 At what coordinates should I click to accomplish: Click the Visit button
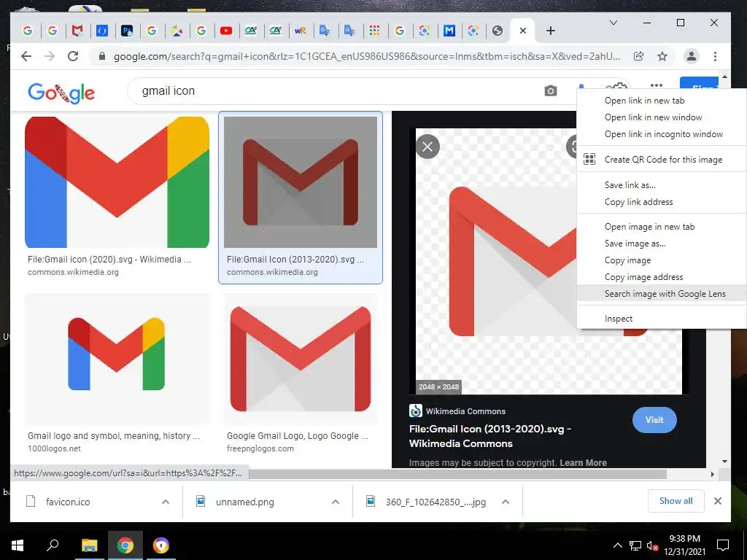(x=654, y=419)
